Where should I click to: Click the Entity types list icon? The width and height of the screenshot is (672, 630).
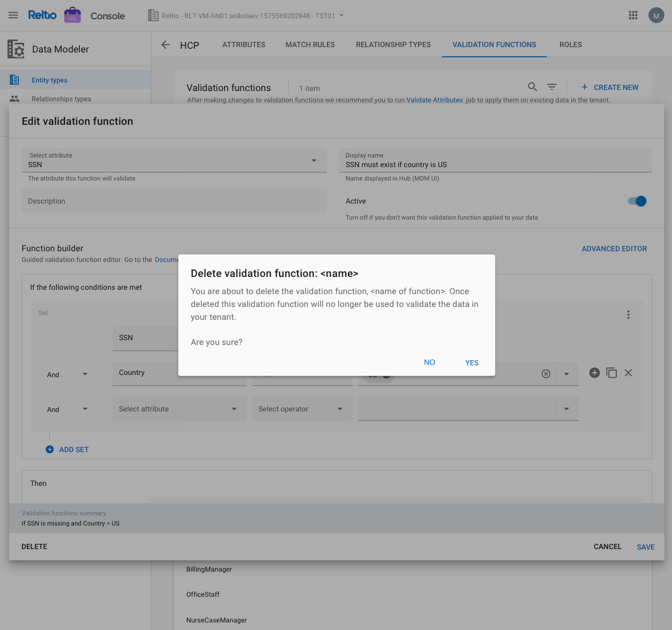(x=14, y=80)
